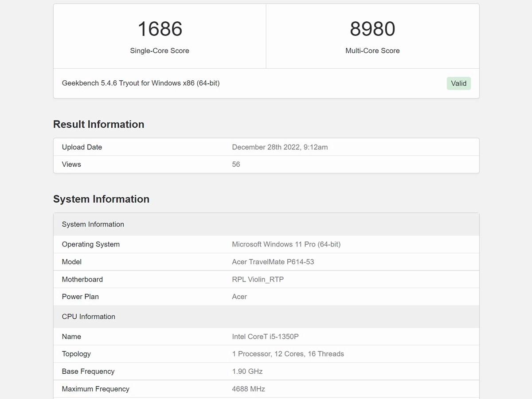
Task: Click the System Information table header row
Action: pos(266,224)
